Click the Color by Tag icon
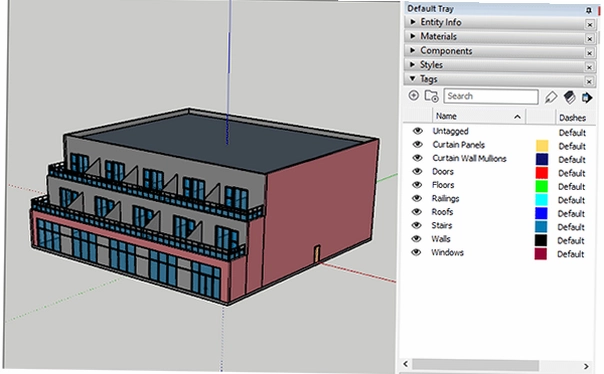The width and height of the screenshot is (604, 374). [x=569, y=97]
